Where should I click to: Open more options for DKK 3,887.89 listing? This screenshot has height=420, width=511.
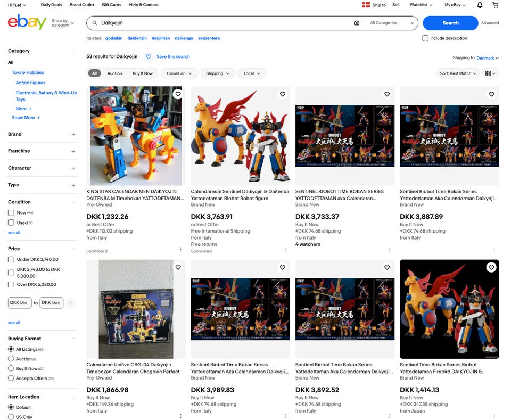494,249
